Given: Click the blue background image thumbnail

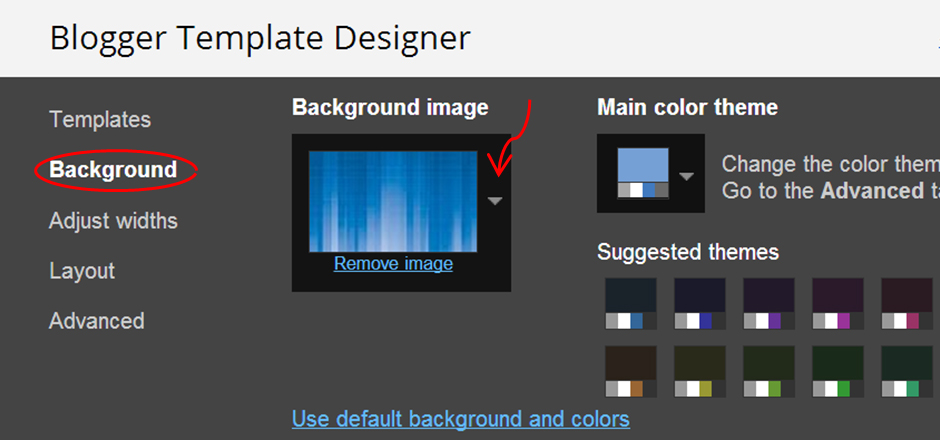Looking at the screenshot, I should 393,201.
